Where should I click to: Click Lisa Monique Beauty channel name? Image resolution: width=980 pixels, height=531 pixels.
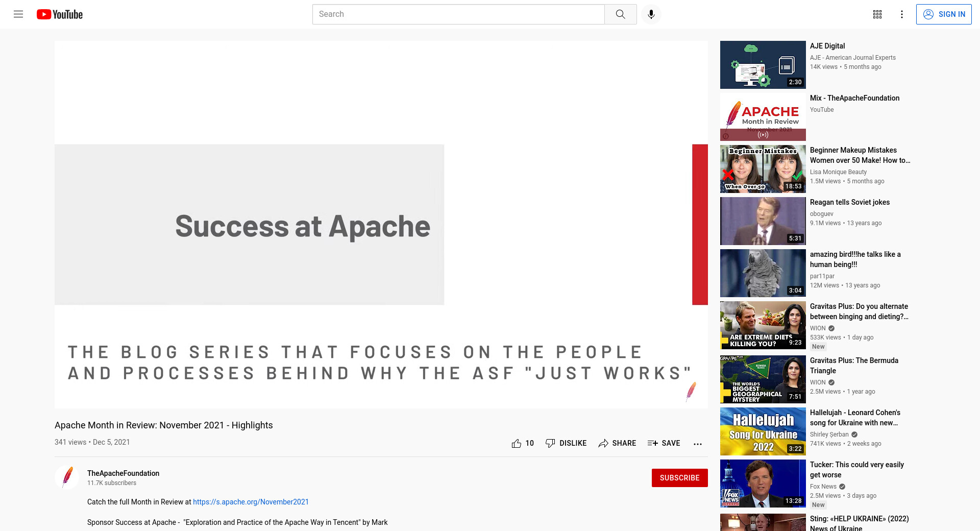838,172
